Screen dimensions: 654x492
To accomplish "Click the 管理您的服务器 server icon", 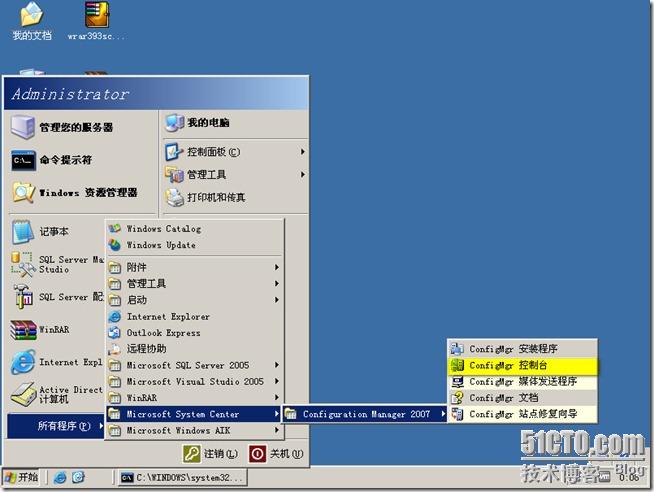I will click(x=23, y=127).
